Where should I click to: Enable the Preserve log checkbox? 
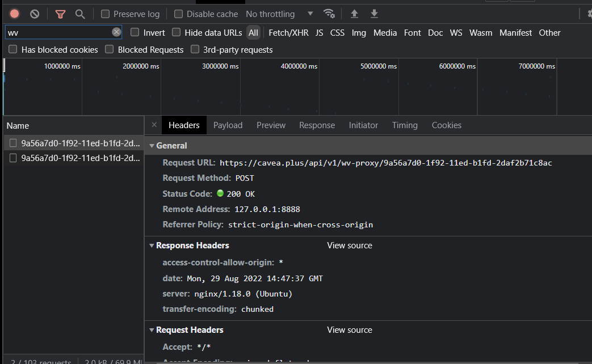coord(106,14)
